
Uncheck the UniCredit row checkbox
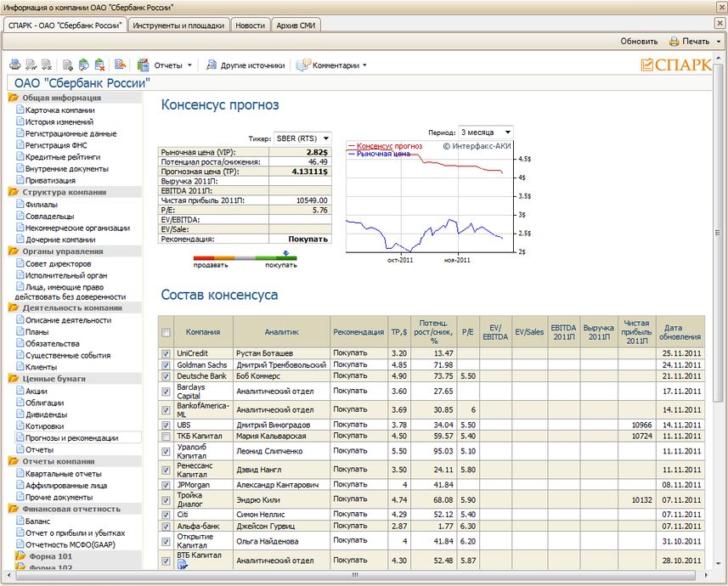(166, 353)
